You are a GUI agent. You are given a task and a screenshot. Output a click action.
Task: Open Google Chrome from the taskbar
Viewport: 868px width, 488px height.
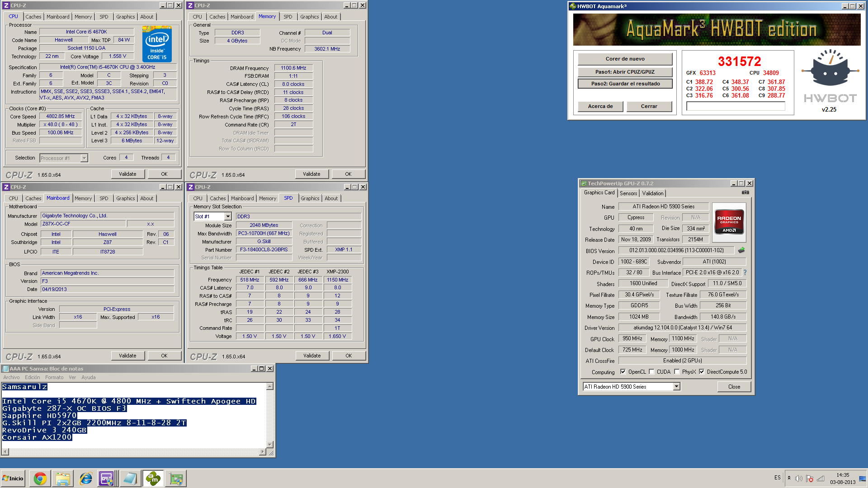click(x=40, y=479)
